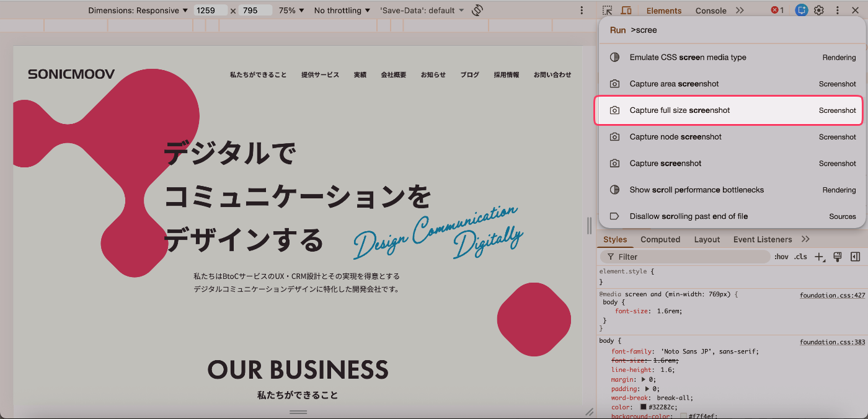Open the Dimensions Responsive dropdown
Image resolution: width=868 pixels, height=419 pixels.
pyautogui.click(x=138, y=11)
